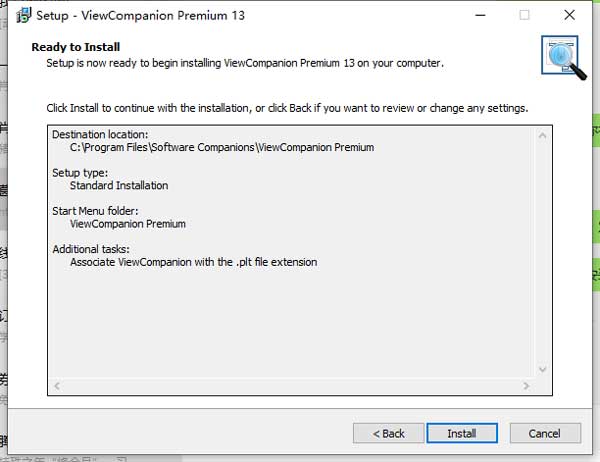Click the horizontal scrollbar track of summary
The height and width of the screenshot is (462, 600).
pos(292,386)
